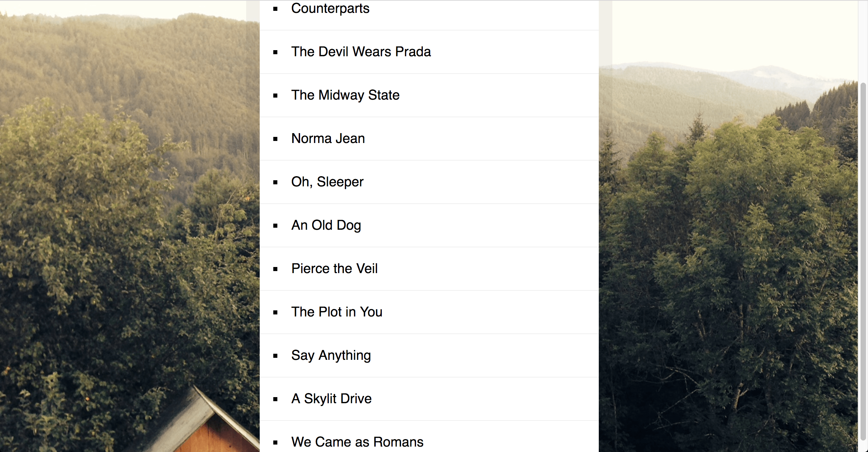This screenshot has height=452, width=868.
Task: Click bullet marker beside Oh, Sleeper
Action: (275, 182)
